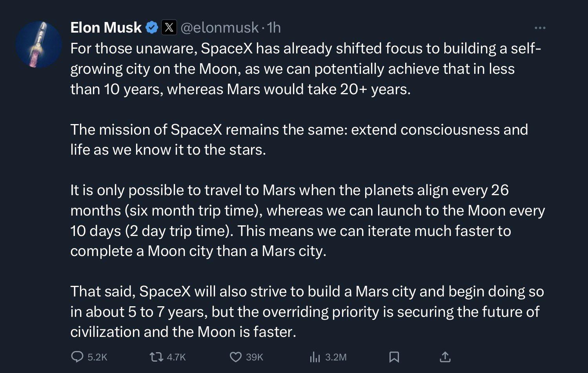Screen dimensions: 588x373
Task: Open the rocket profile avatar
Action: click(x=38, y=44)
